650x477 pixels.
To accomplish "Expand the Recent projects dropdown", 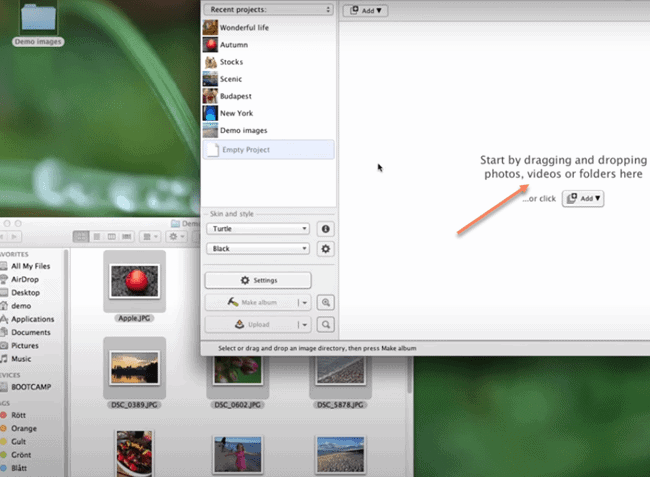I will point(267,9).
